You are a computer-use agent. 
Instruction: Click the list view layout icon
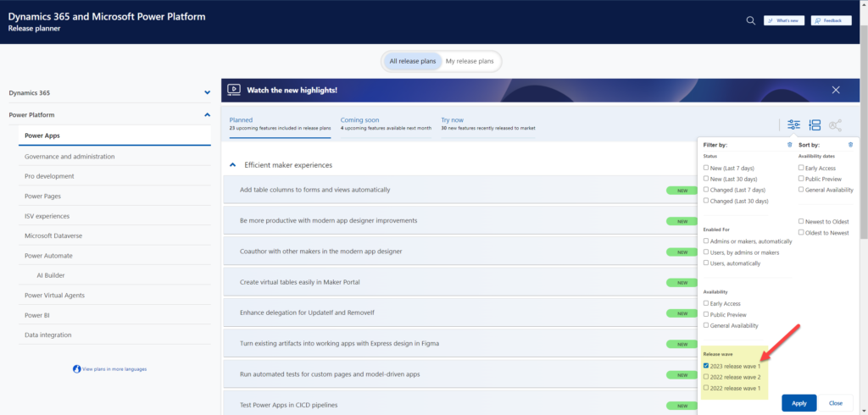click(815, 125)
